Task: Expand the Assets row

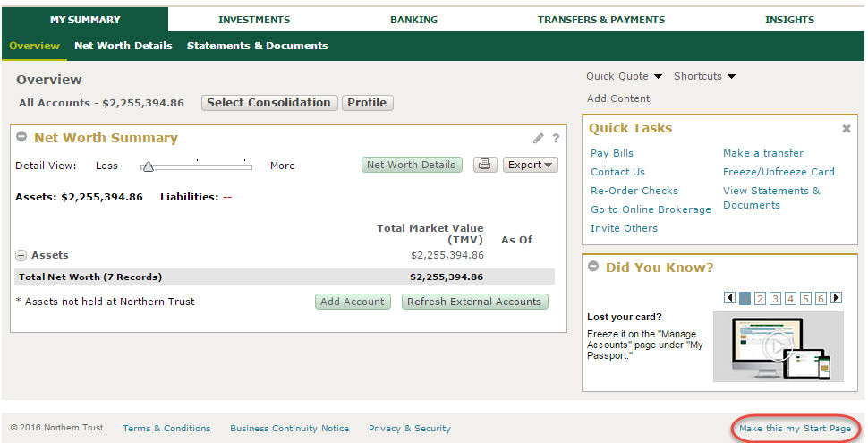Action: tap(21, 255)
